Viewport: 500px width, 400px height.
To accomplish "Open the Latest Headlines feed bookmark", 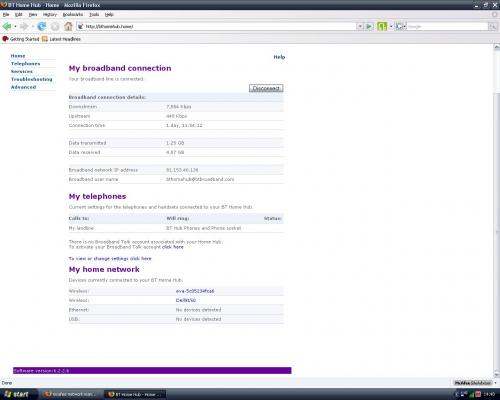I will (61, 39).
